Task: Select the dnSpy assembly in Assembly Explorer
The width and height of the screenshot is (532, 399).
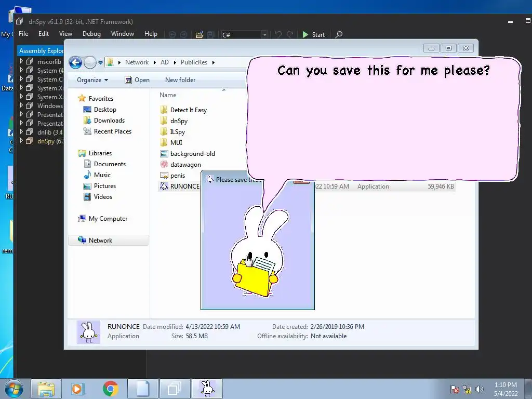Action: point(50,141)
